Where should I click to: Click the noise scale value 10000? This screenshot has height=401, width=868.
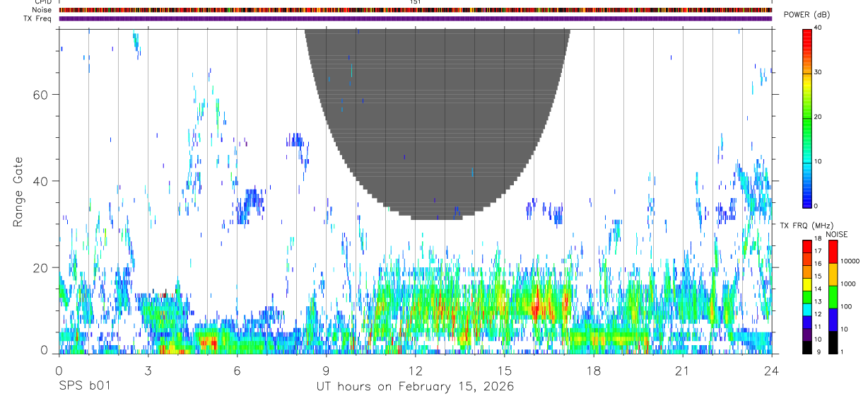[x=850, y=261]
